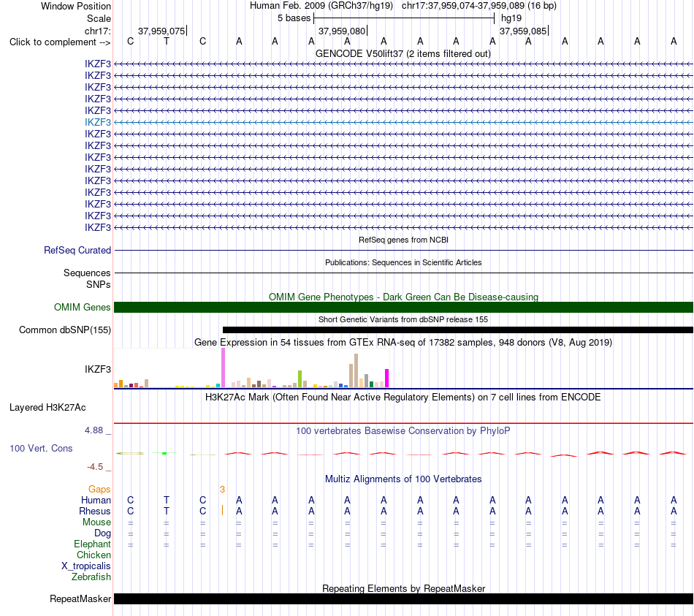Open the H3K27Ac Mark track title
The width and height of the screenshot is (694, 616).
pyautogui.click(x=403, y=398)
